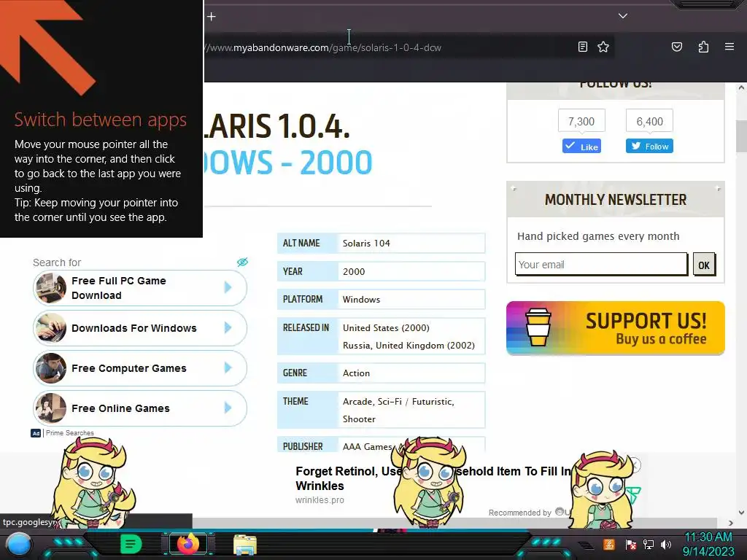Click the arrow on Downloads For Windows
Screen dimensions: 747x560
click(228, 327)
